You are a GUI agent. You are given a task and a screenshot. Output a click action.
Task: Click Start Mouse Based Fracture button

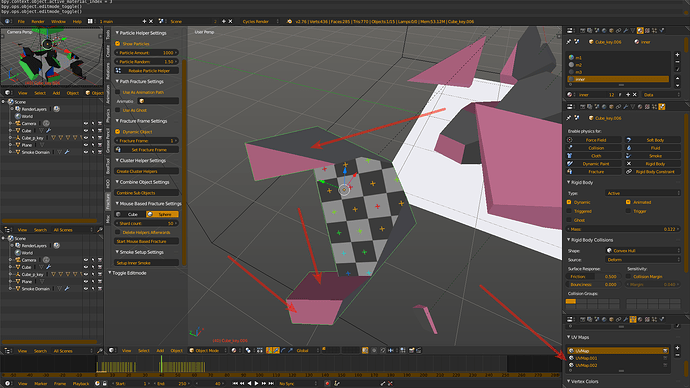(147, 241)
